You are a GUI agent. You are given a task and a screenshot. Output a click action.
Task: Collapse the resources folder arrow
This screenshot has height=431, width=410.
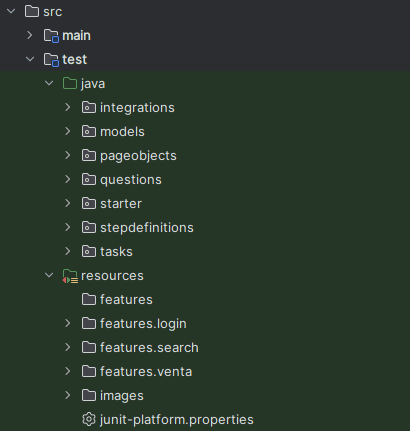click(49, 275)
